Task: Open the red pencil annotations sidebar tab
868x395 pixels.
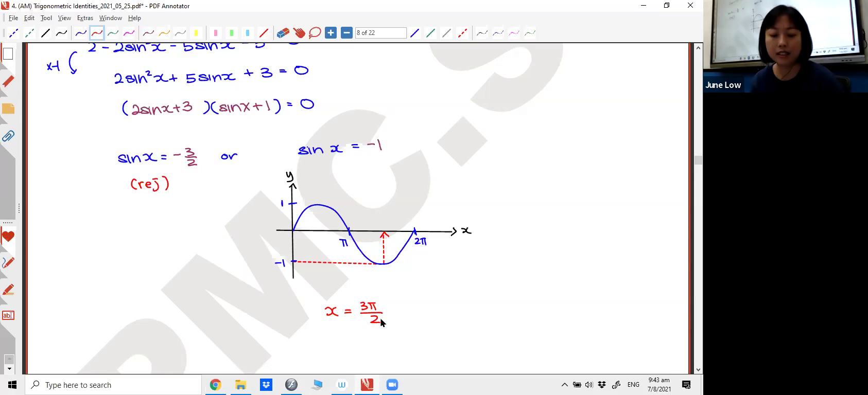Action: (8, 81)
